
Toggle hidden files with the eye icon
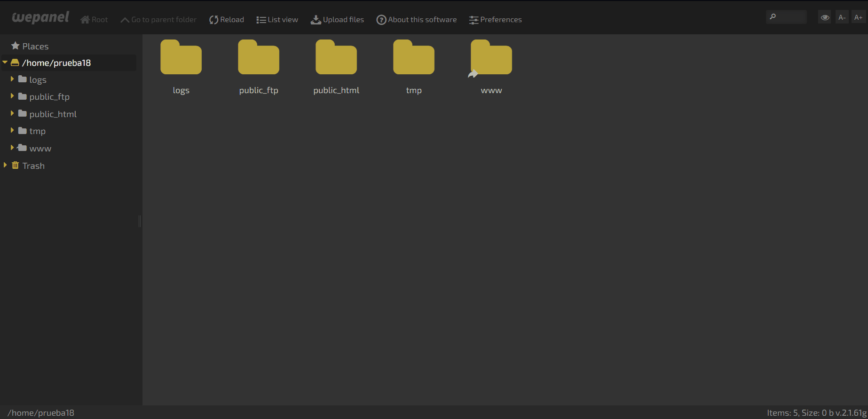coord(824,17)
